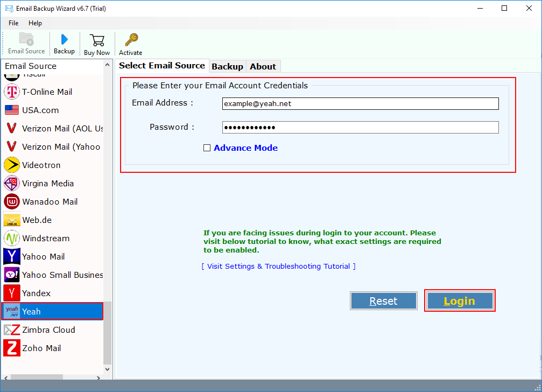
Task: Click the source list scroll down arrow
Action: click(108, 369)
